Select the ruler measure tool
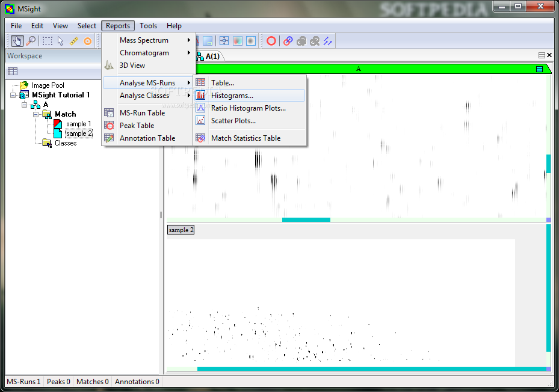The height and width of the screenshot is (392, 559). pyautogui.click(x=74, y=41)
